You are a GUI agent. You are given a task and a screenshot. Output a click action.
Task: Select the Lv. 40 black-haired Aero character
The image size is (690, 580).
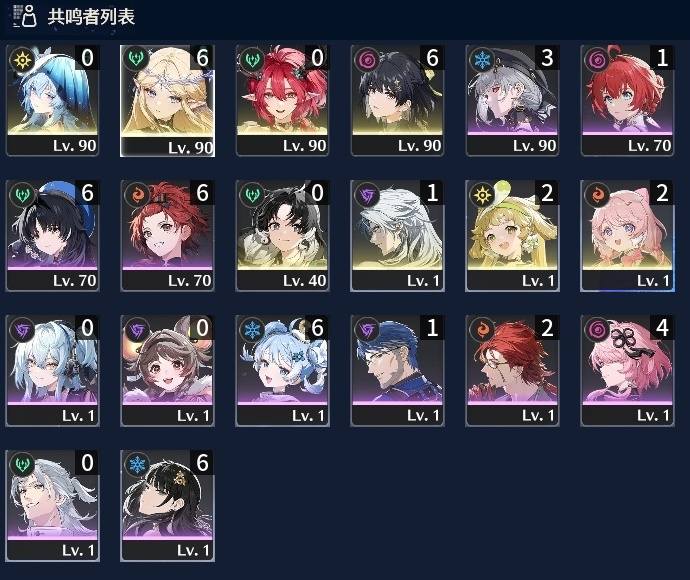[282, 235]
